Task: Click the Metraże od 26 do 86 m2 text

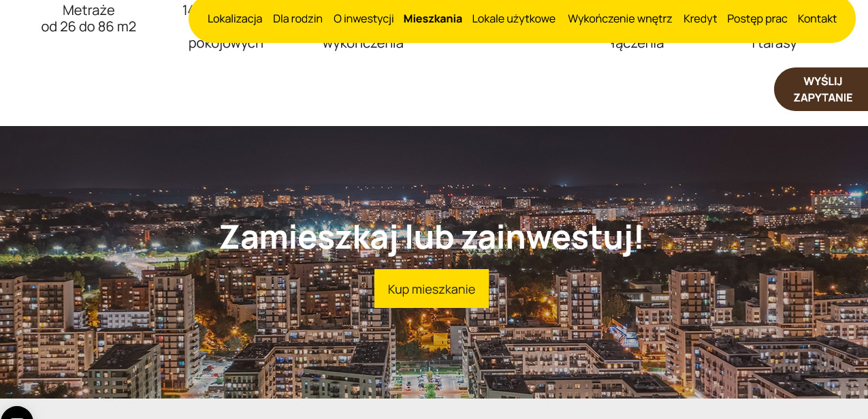Action: pos(89,18)
